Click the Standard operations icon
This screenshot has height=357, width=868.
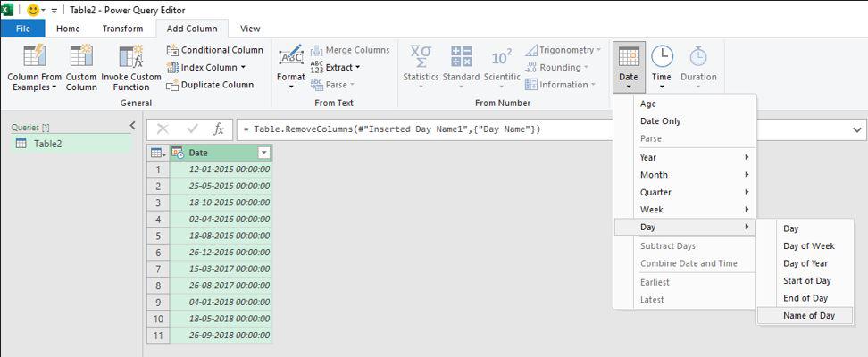click(461, 56)
